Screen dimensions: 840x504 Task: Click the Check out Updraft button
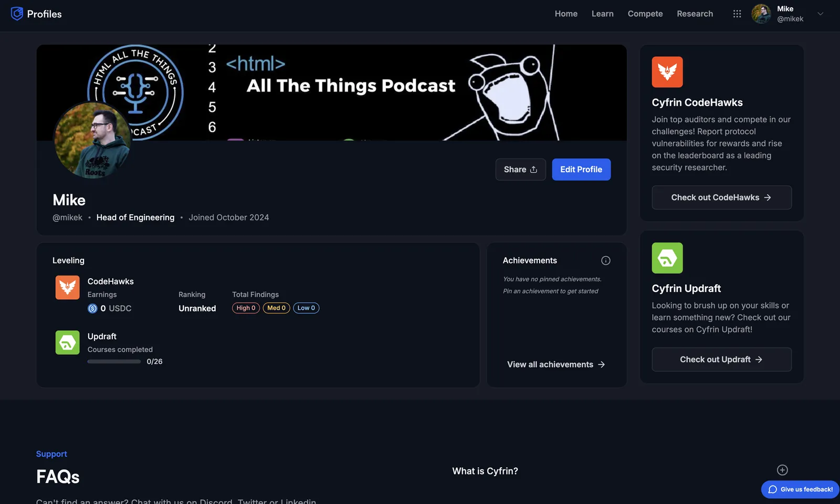(722, 360)
